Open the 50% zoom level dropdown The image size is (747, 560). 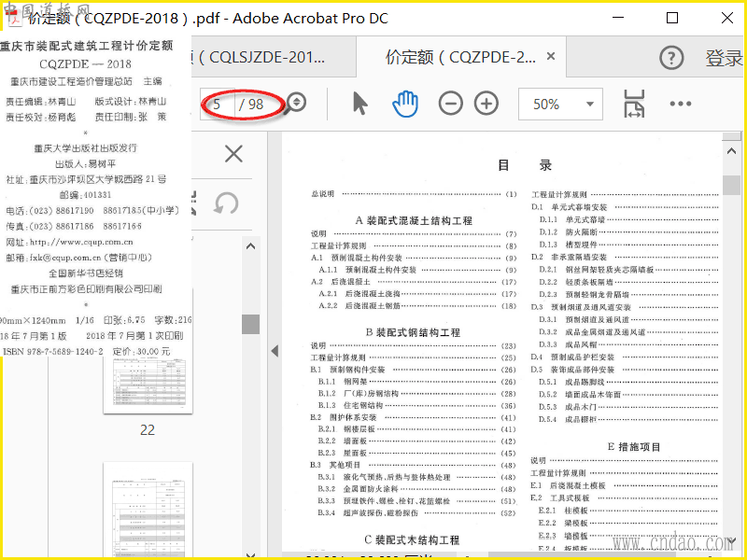560,104
